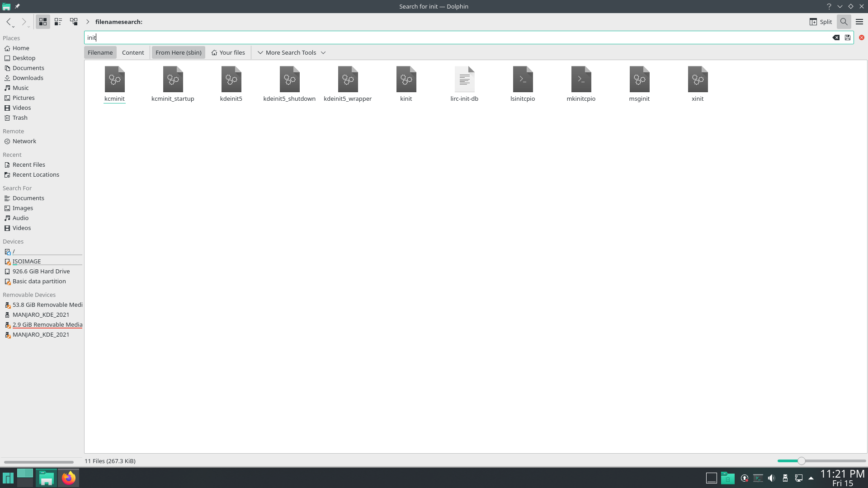
Task: Open the dropdown arrow after More Search Tools
Action: click(x=323, y=52)
